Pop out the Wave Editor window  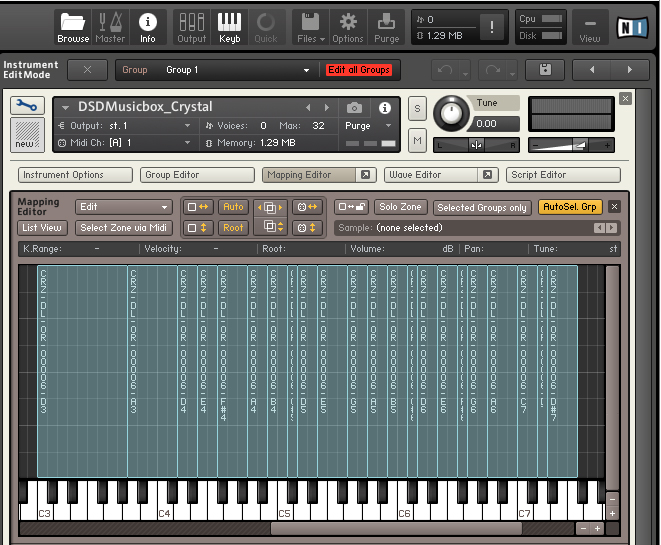tap(487, 175)
